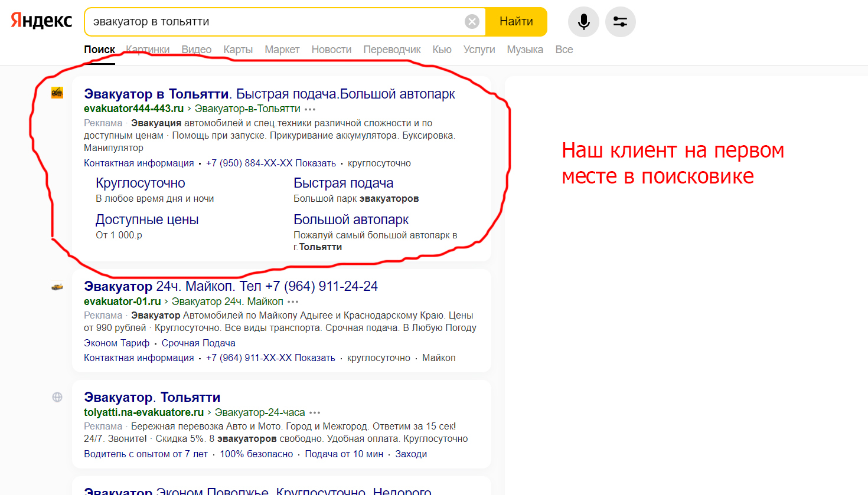Open the Доступные цены sitelink
Screen dimensions: 868x495
[147, 219]
